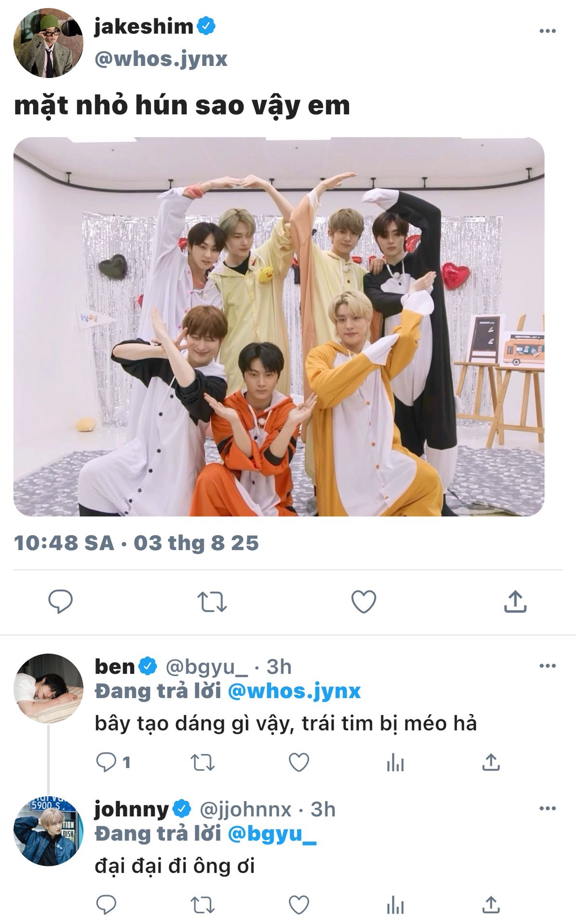Screen dimensions: 576x924
Task: Like johnny's reply
Action: tap(299, 905)
